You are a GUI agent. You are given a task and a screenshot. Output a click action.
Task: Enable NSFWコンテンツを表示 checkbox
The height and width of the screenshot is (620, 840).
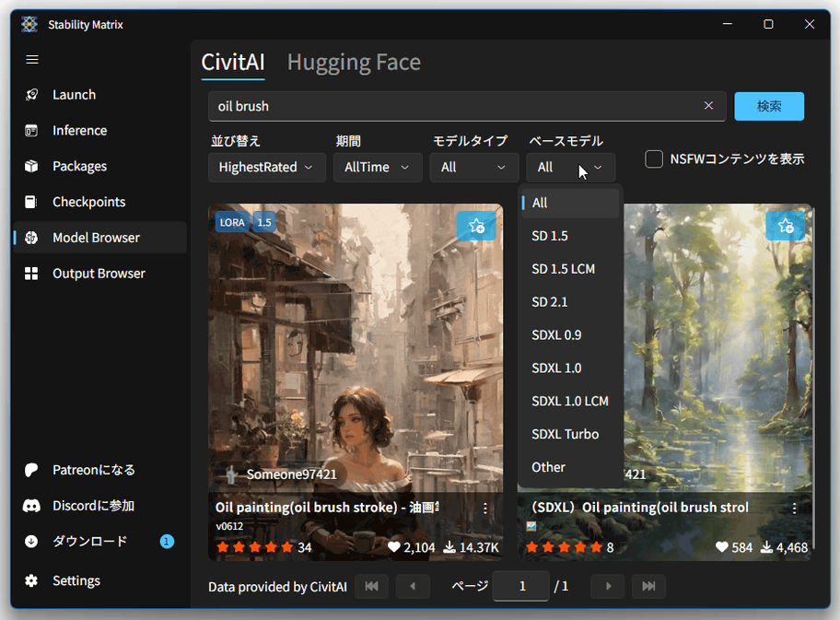654,159
